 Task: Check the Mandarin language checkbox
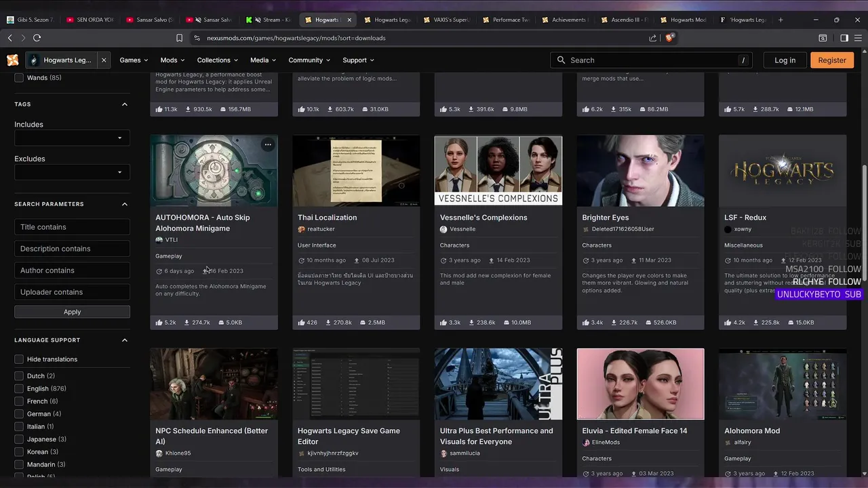click(x=19, y=465)
